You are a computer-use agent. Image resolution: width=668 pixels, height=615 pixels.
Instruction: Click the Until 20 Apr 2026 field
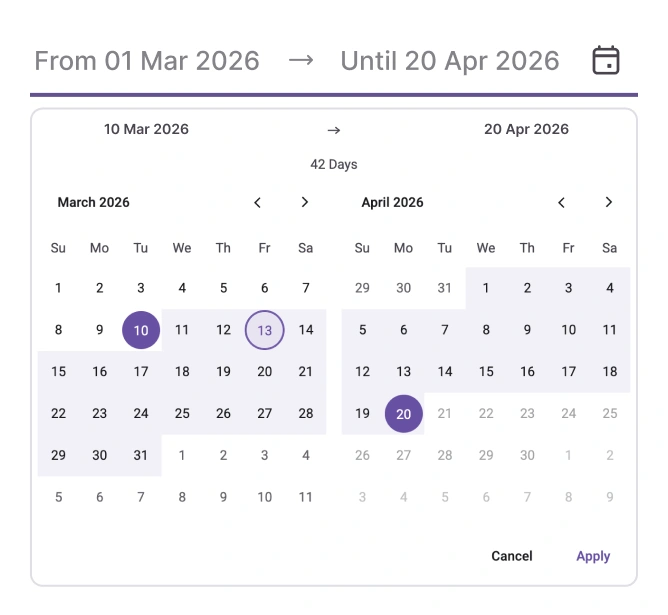[450, 60]
